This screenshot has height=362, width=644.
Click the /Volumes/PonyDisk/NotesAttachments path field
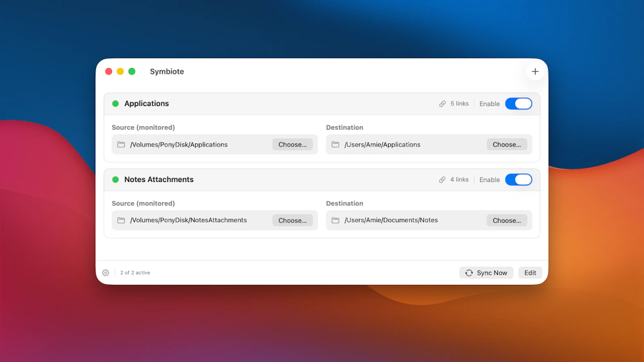point(215,221)
